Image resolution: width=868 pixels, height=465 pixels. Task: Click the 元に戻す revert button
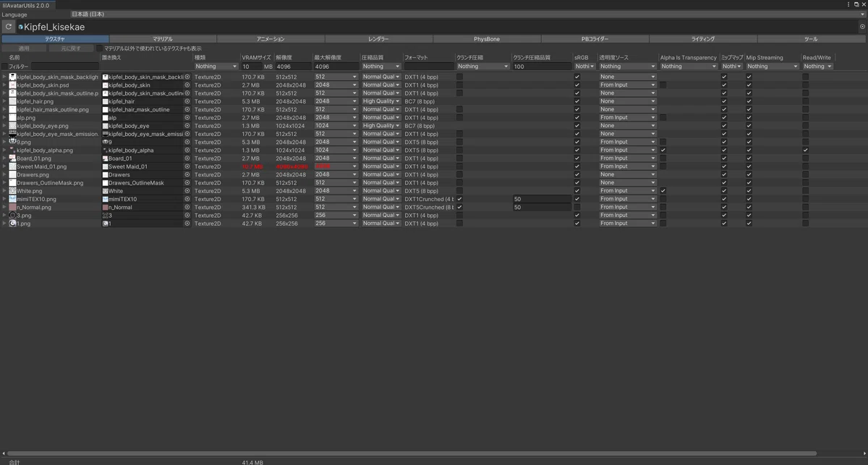tap(72, 48)
